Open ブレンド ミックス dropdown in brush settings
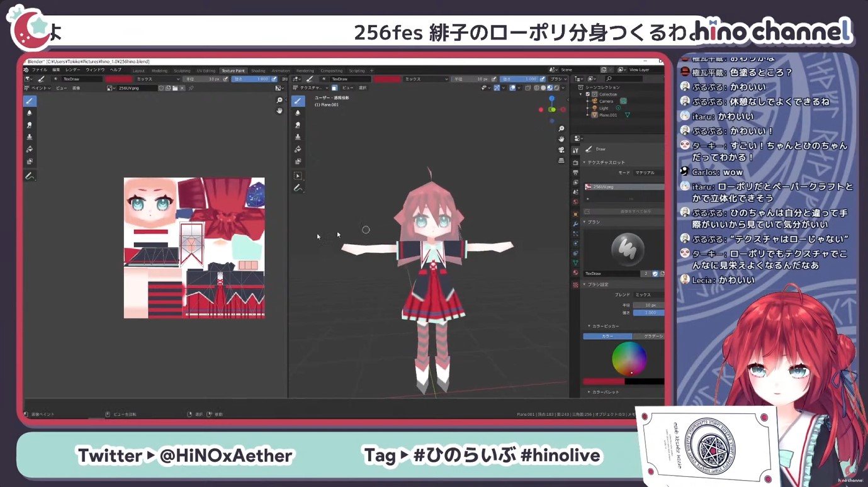The image size is (868, 487). point(648,294)
